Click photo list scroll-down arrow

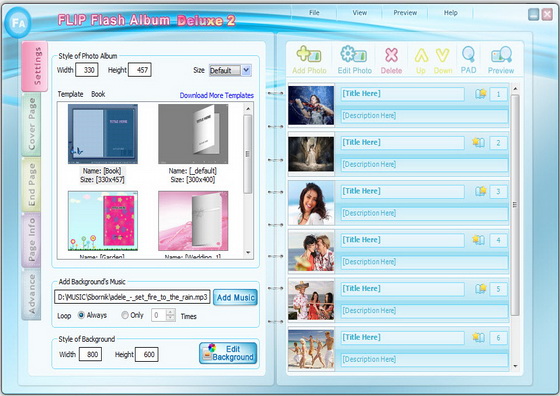point(515,366)
